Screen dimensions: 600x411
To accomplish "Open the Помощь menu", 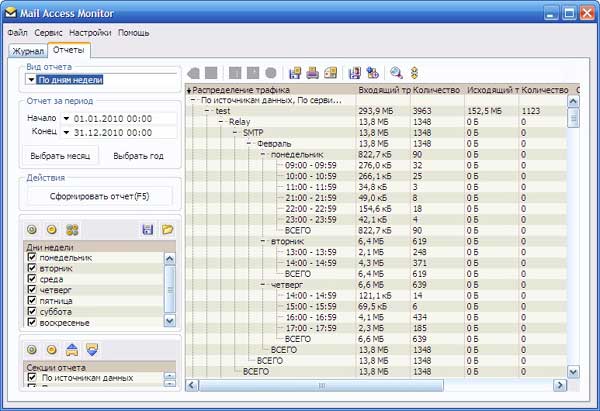I will (134, 33).
